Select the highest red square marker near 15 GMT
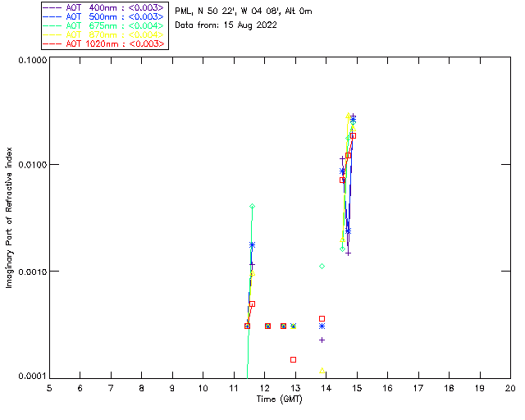The image size is (525, 420). point(353,135)
